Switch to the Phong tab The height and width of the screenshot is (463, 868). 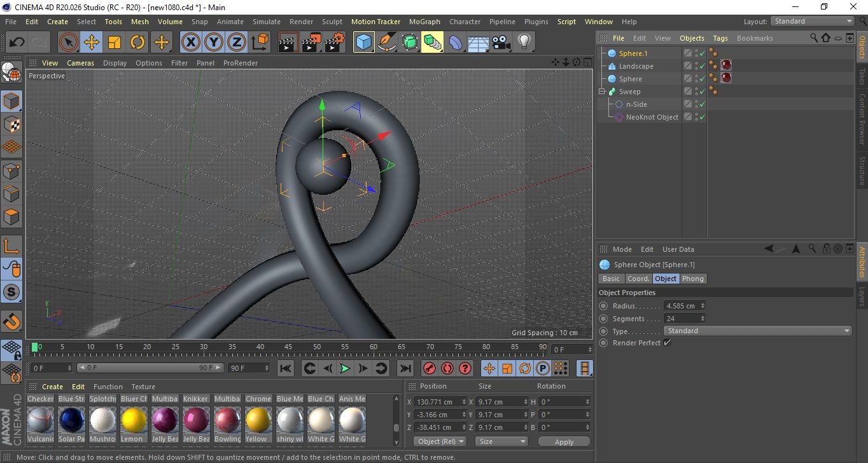pos(693,279)
